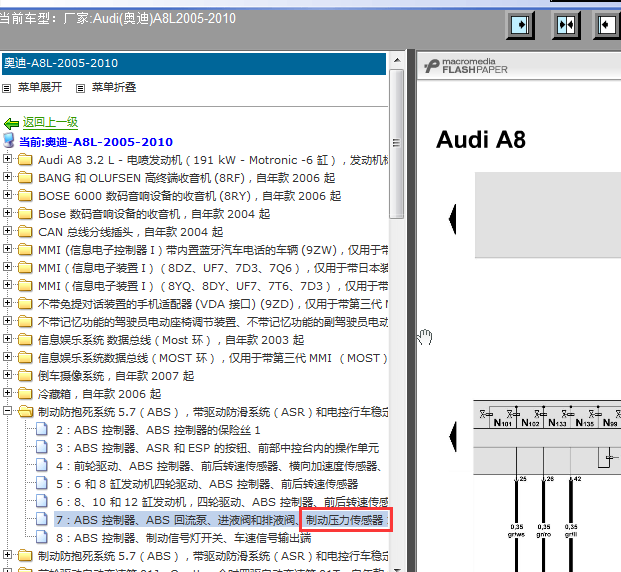Click 菜单展开 to expand all menus
Image resolution: width=621 pixels, height=572 pixels.
(x=40, y=88)
